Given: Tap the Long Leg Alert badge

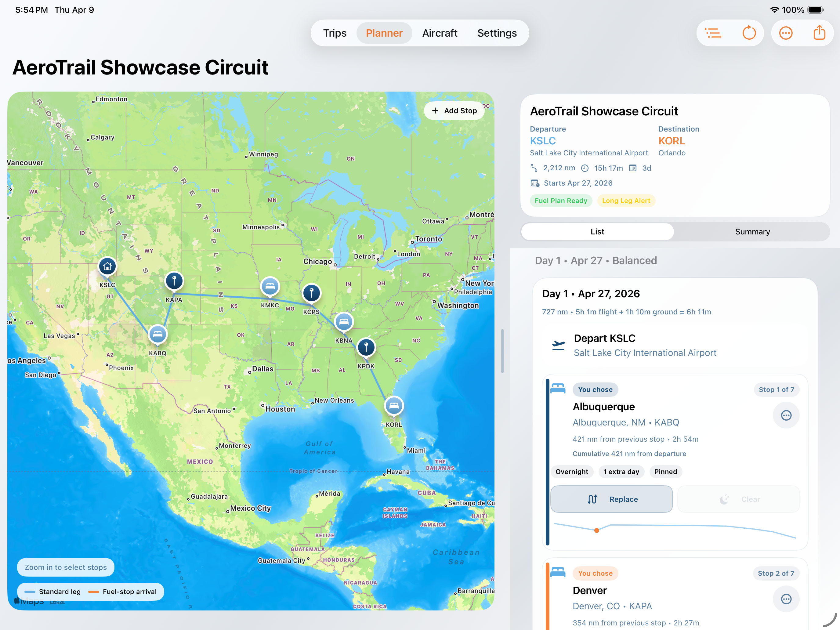Looking at the screenshot, I should pyautogui.click(x=626, y=201).
